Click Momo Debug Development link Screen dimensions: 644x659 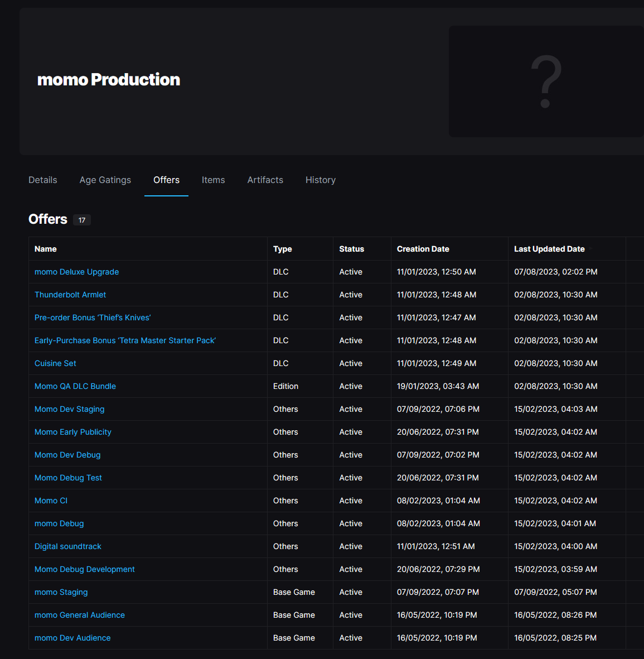tap(84, 569)
